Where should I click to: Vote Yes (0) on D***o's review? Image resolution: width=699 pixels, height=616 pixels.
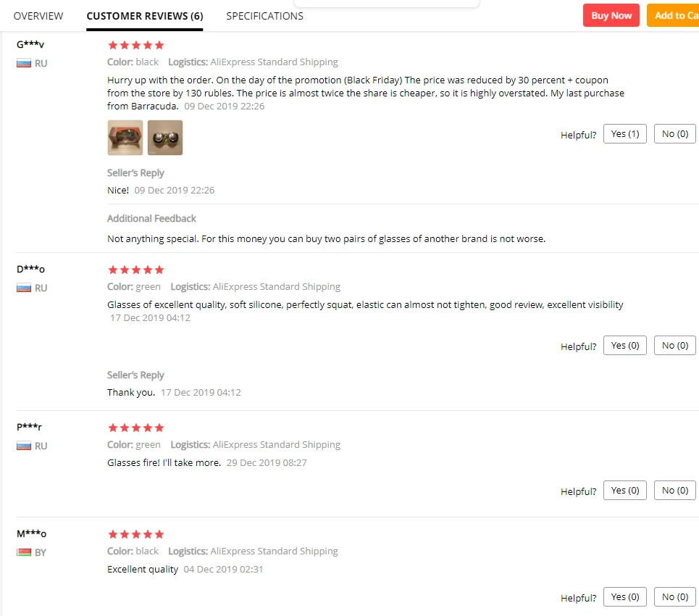625,345
